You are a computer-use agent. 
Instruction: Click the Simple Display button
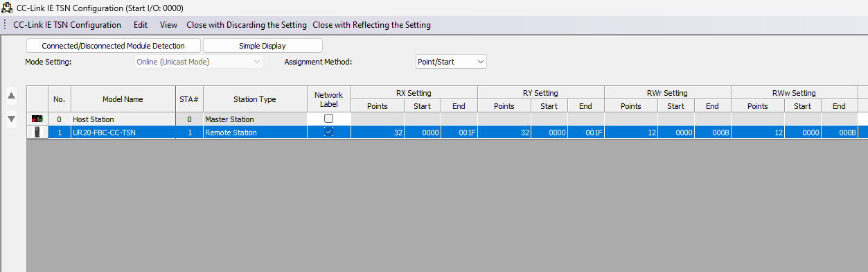(263, 46)
